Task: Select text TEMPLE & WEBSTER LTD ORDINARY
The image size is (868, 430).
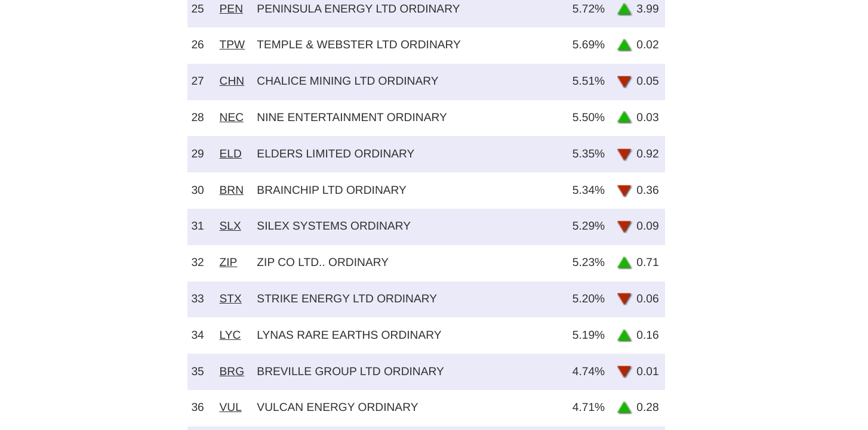Action: tap(359, 45)
